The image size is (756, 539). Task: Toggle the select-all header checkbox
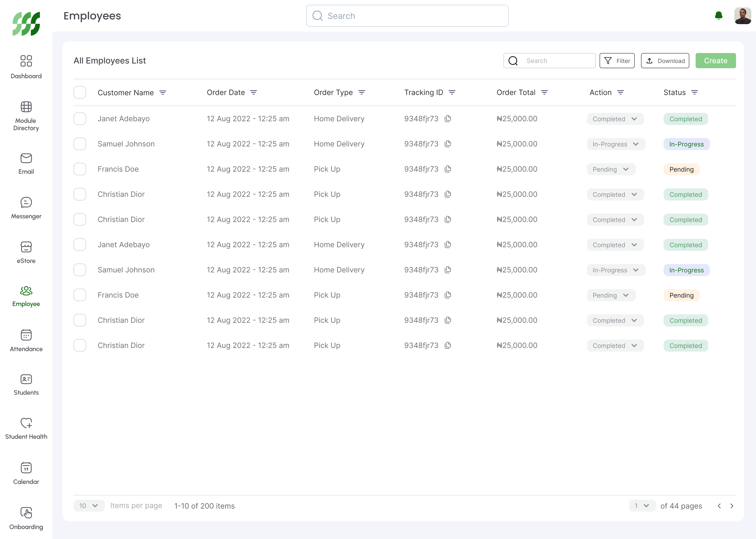click(x=80, y=93)
